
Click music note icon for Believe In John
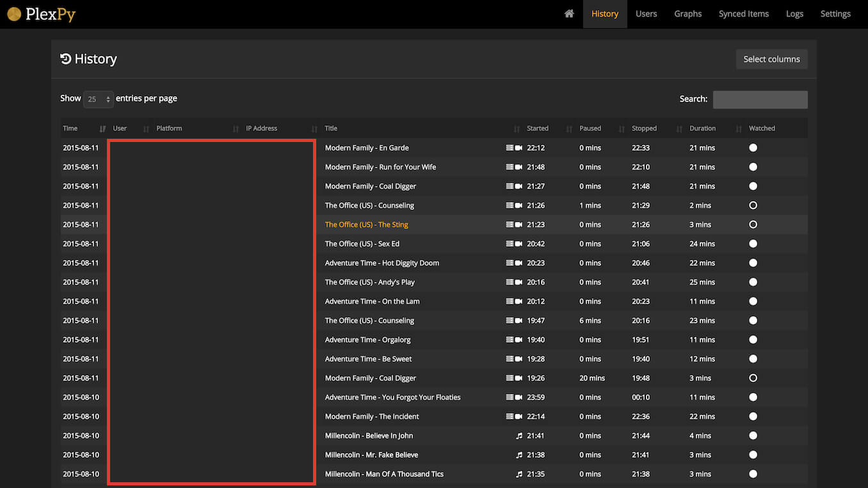(x=519, y=436)
